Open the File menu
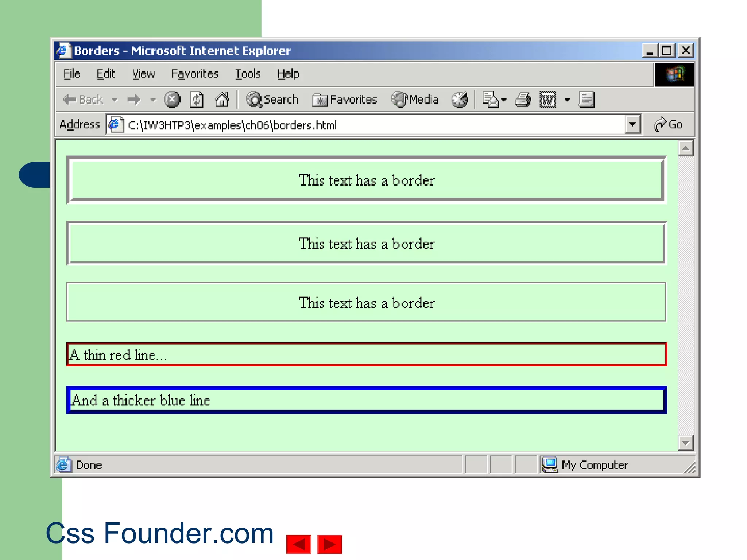747x560 pixels. pyautogui.click(x=71, y=74)
